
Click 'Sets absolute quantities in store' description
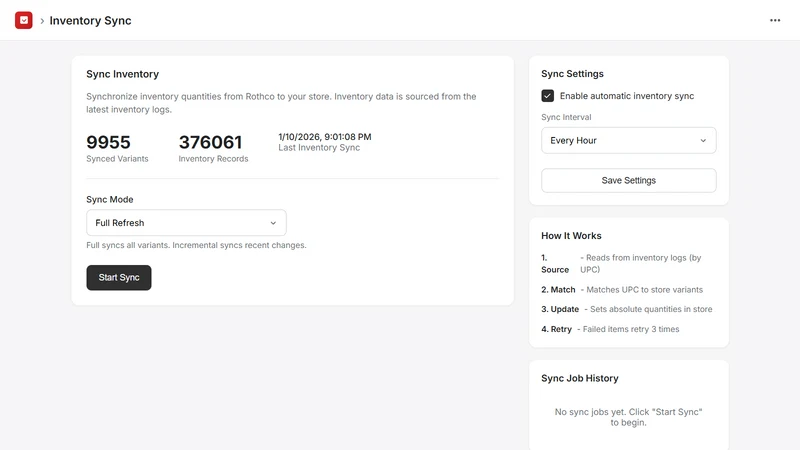point(648,309)
